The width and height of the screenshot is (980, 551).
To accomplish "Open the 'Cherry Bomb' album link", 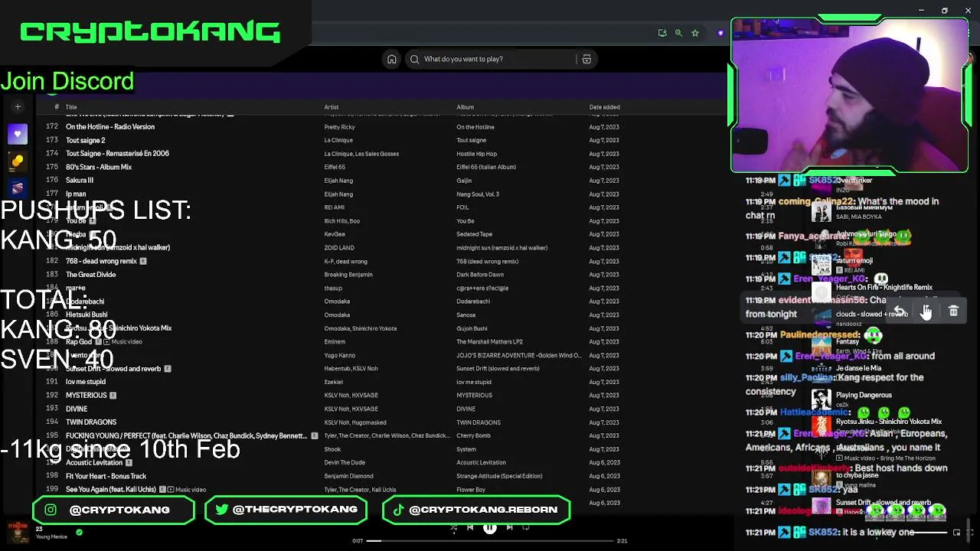I will 474,435.
